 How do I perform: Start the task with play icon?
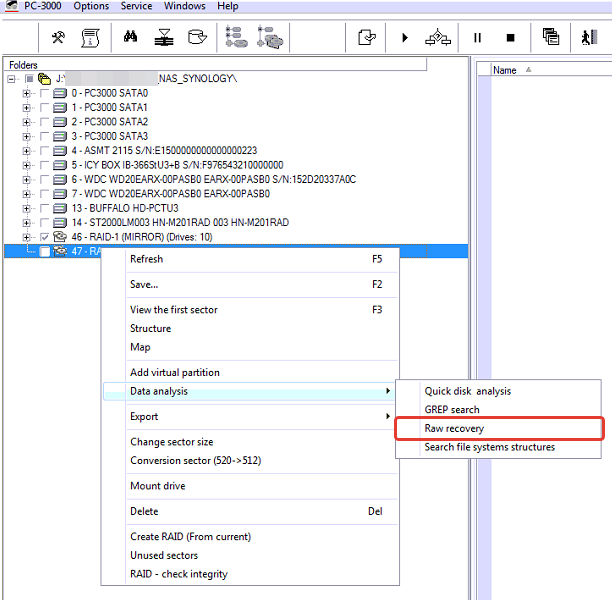[x=405, y=37]
